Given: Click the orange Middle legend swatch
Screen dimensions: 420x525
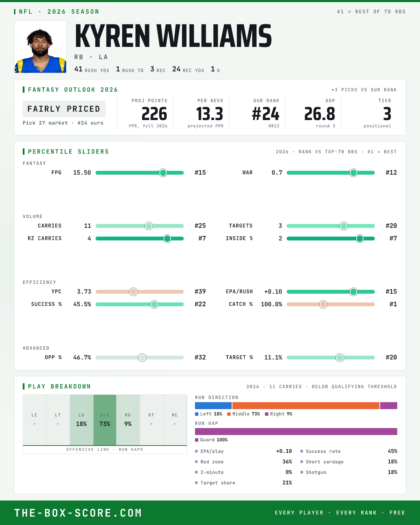Looking at the screenshot, I should [229, 414].
